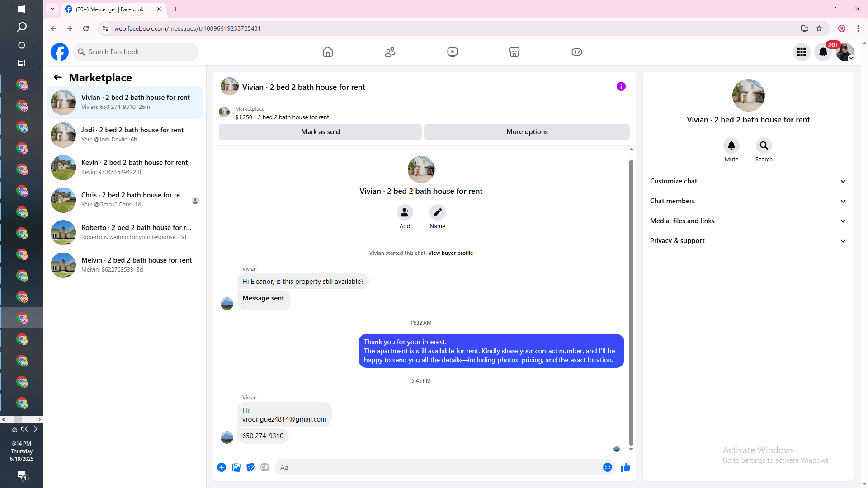
Task: Open Vivian's house for rent conversation
Action: coord(125,103)
